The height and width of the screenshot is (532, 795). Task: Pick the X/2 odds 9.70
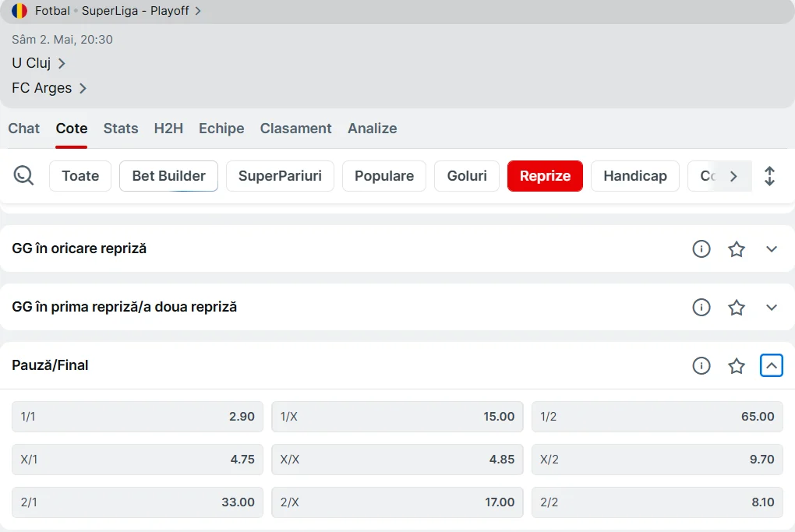[657, 460]
